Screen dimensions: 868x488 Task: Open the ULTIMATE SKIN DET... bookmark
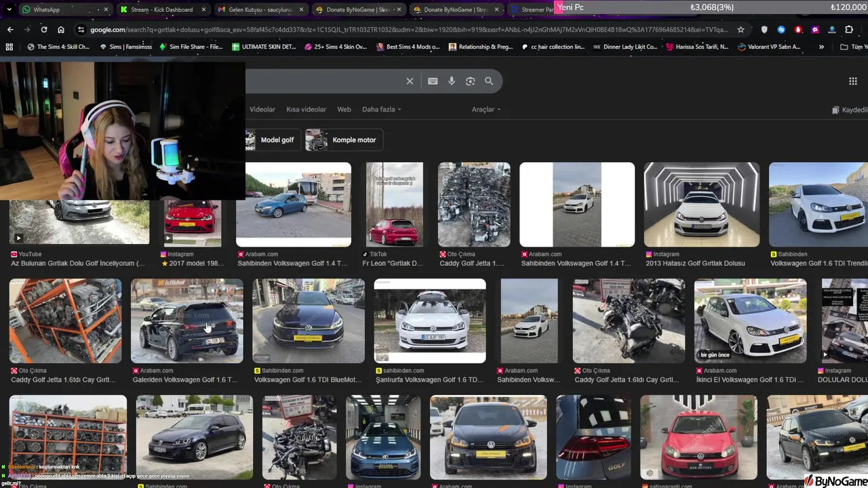[x=264, y=47]
